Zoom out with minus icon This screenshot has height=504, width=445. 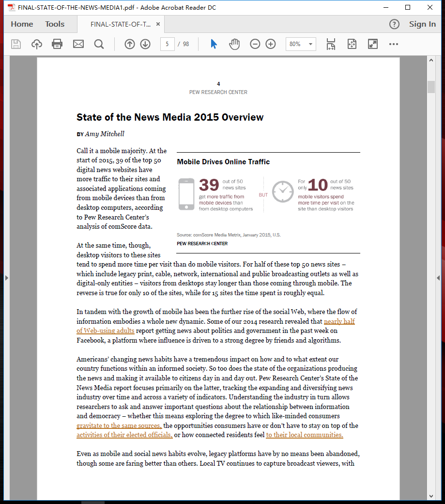255,44
